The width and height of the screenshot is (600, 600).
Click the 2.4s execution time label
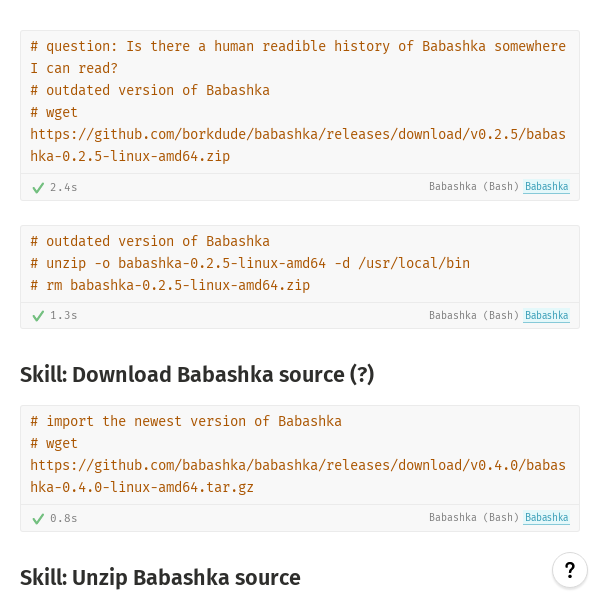coord(64,188)
